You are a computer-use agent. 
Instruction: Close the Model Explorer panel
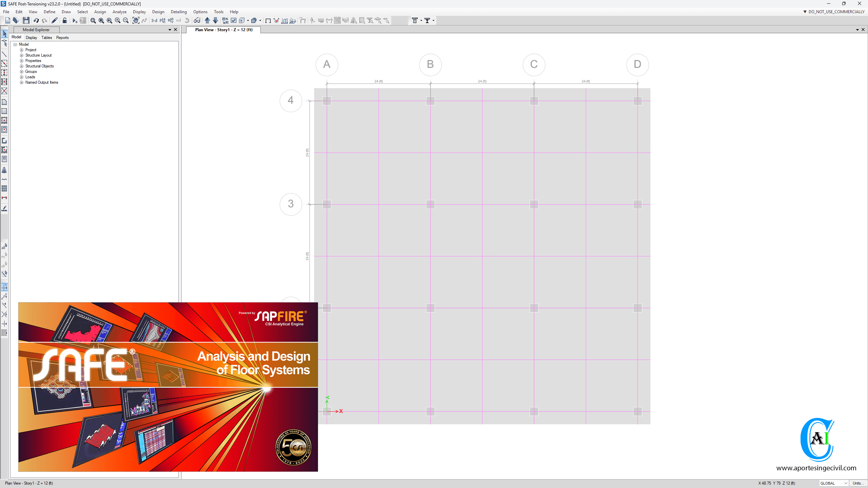176,30
